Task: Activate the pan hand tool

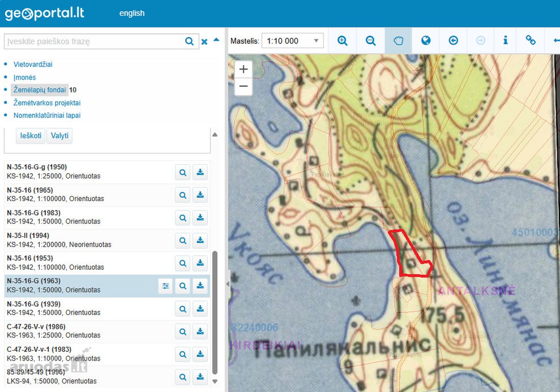Action: point(398,41)
